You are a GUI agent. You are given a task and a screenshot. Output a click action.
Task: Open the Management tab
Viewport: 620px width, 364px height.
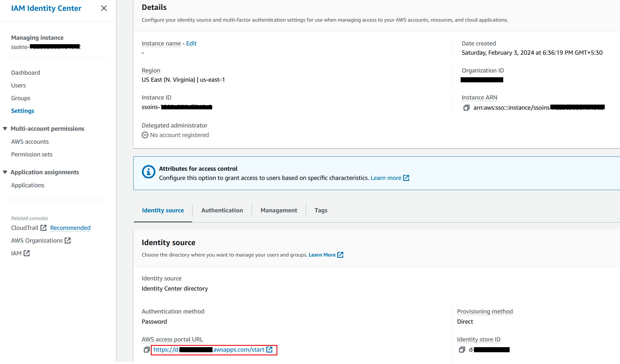279,210
